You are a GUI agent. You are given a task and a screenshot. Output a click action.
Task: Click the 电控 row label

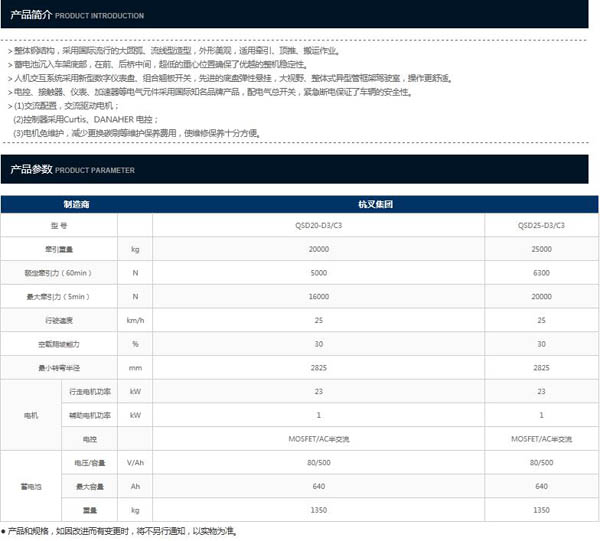pos(90,439)
